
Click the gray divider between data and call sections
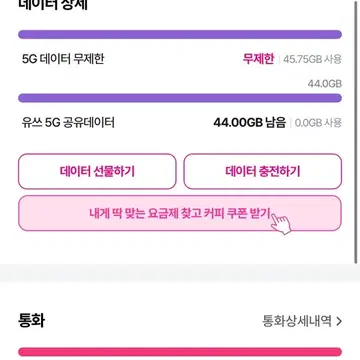coord(180,273)
